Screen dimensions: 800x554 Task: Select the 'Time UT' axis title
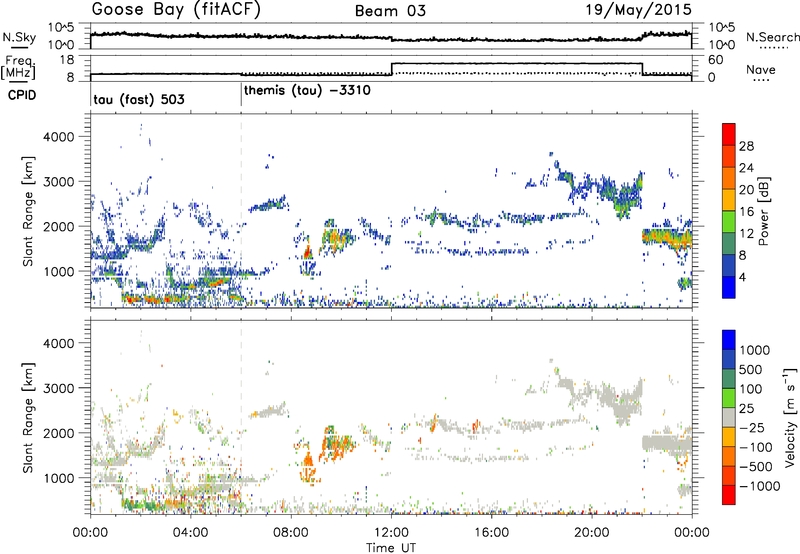391,548
